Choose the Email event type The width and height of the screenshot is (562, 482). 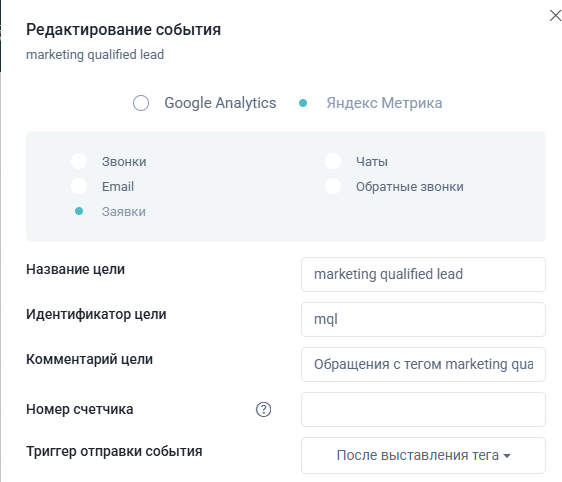click(79, 186)
